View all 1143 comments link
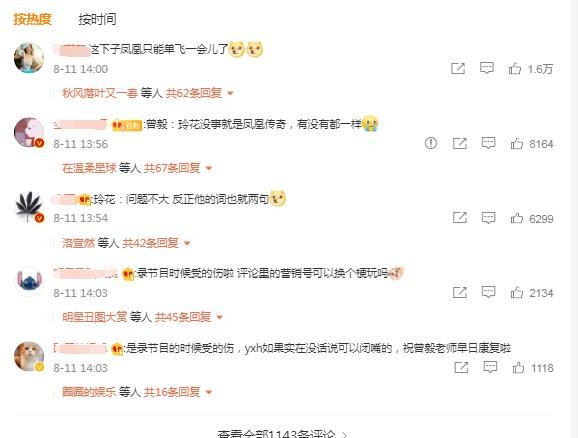This screenshot has height=438, width=578. (x=282, y=434)
